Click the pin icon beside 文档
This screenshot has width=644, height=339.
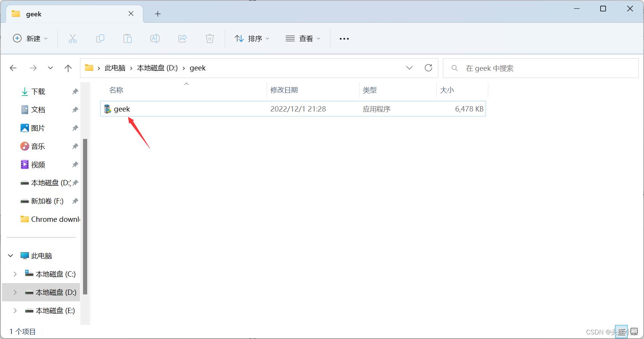pyautogui.click(x=75, y=110)
